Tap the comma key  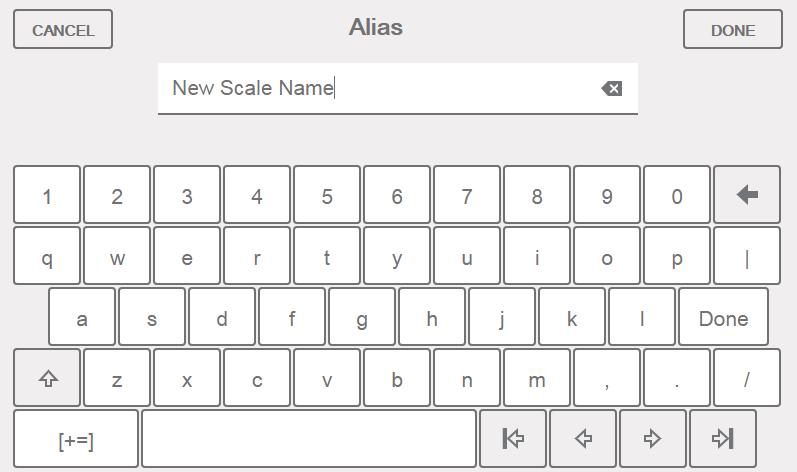(607, 377)
